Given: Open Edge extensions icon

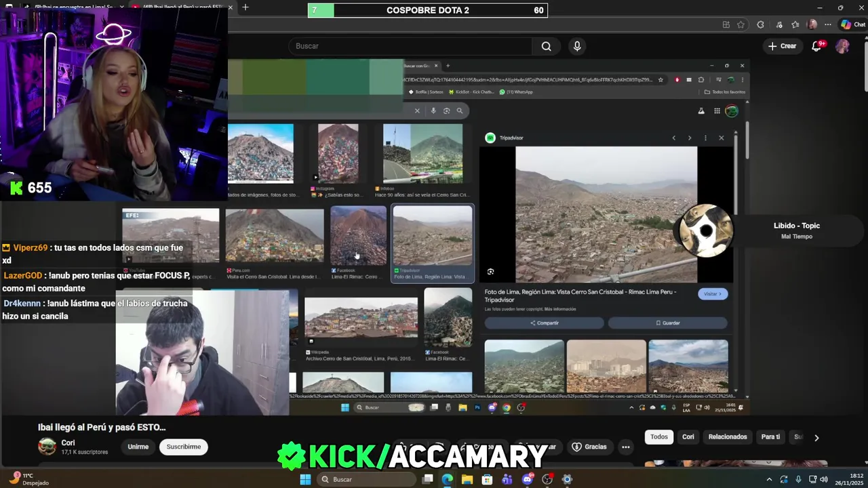Looking at the screenshot, I should 760,24.
